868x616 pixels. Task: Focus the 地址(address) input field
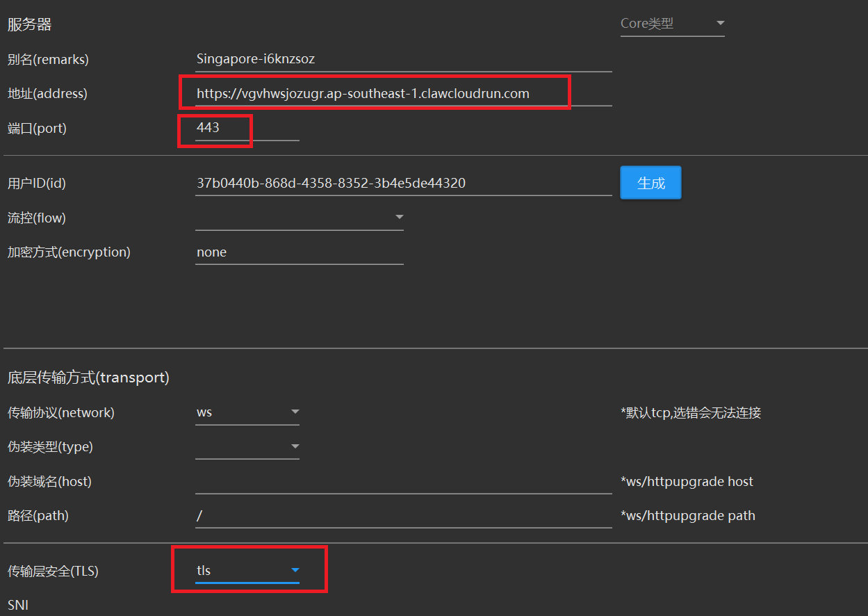[403, 93]
